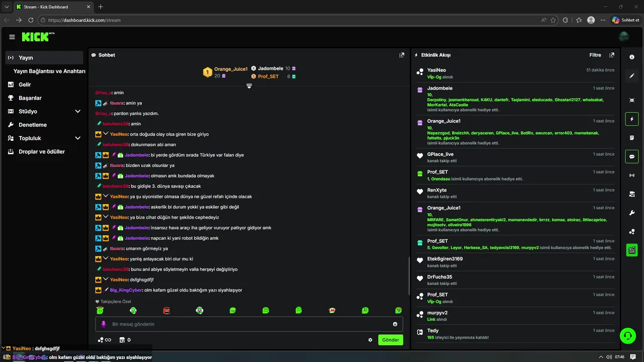
Task: Open emoji picker in message box
Action: [x=395, y=324]
